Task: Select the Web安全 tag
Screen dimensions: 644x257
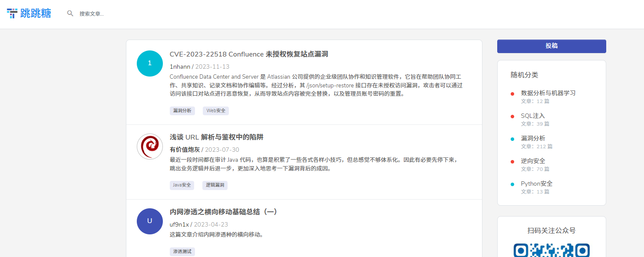Action: [216, 111]
